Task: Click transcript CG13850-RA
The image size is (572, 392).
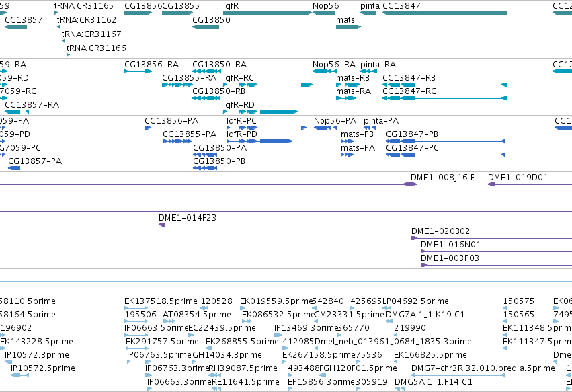Action: [x=206, y=71]
